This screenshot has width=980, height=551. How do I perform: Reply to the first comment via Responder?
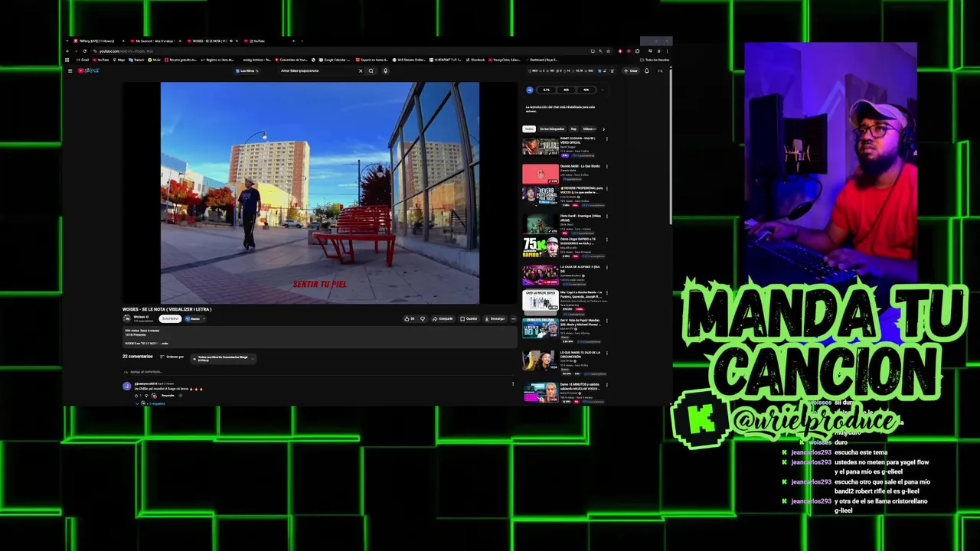tap(168, 396)
